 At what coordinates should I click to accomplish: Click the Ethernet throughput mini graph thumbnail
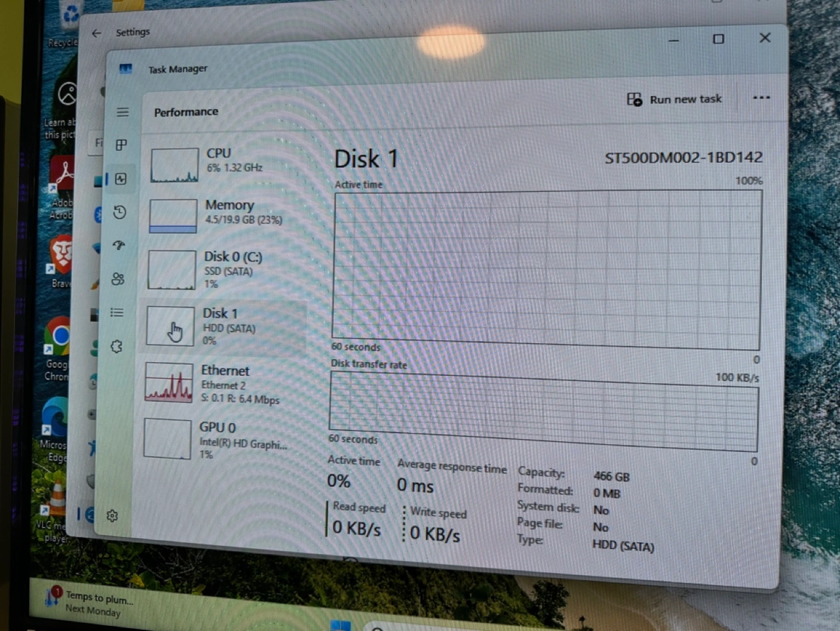[169, 382]
